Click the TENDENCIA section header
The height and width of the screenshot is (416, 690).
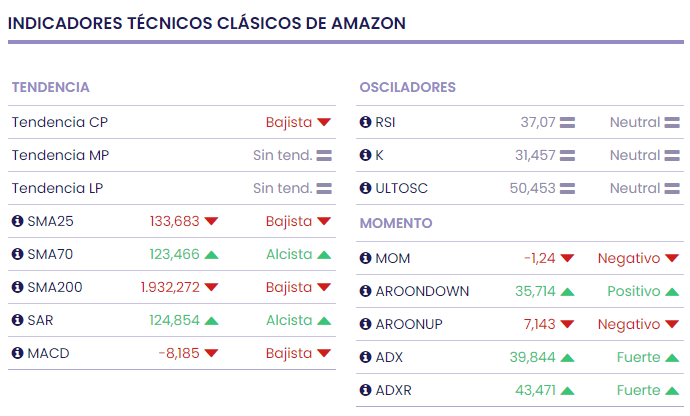coord(51,88)
